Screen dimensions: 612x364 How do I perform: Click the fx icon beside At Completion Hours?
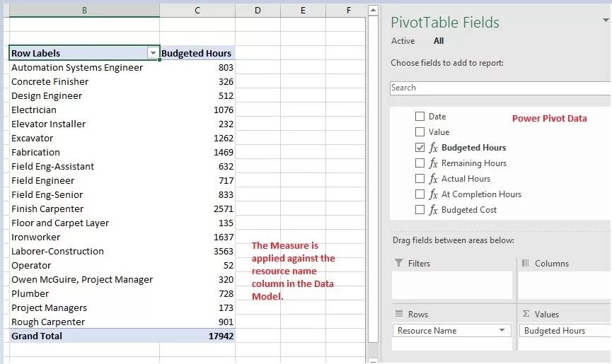tap(433, 194)
